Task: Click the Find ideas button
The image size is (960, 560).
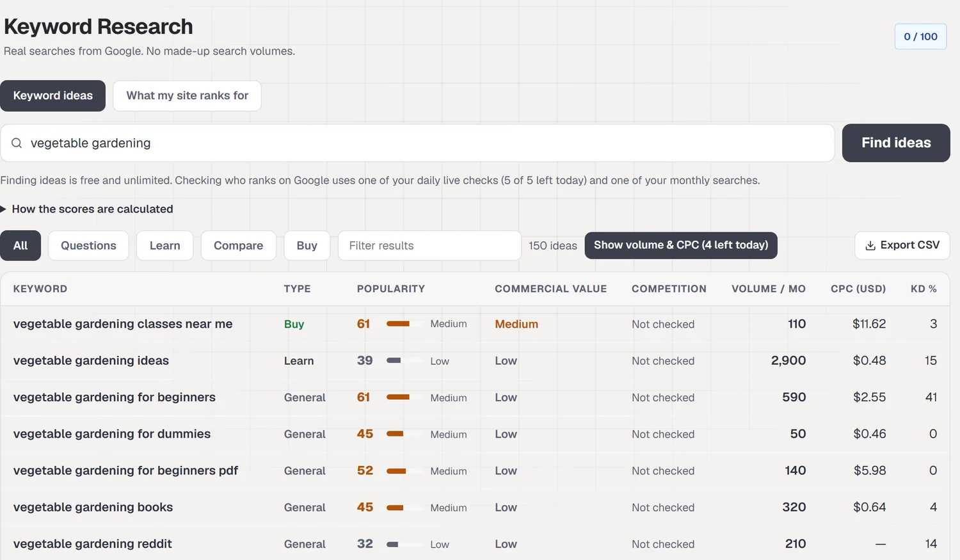Action: tap(896, 143)
